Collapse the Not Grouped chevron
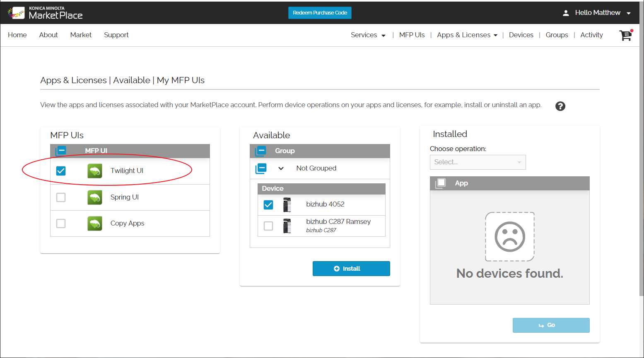644x358 pixels. pyautogui.click(x=281, y=168)
